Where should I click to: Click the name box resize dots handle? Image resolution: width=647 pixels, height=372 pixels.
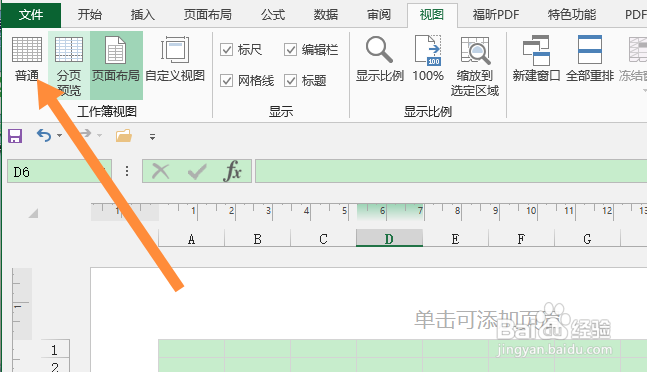point(127,171)
